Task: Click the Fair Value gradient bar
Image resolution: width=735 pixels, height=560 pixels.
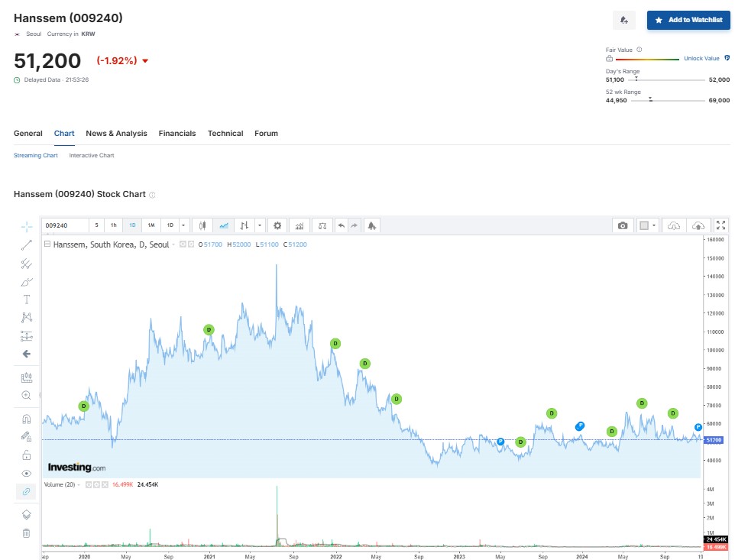Action: 647,60
